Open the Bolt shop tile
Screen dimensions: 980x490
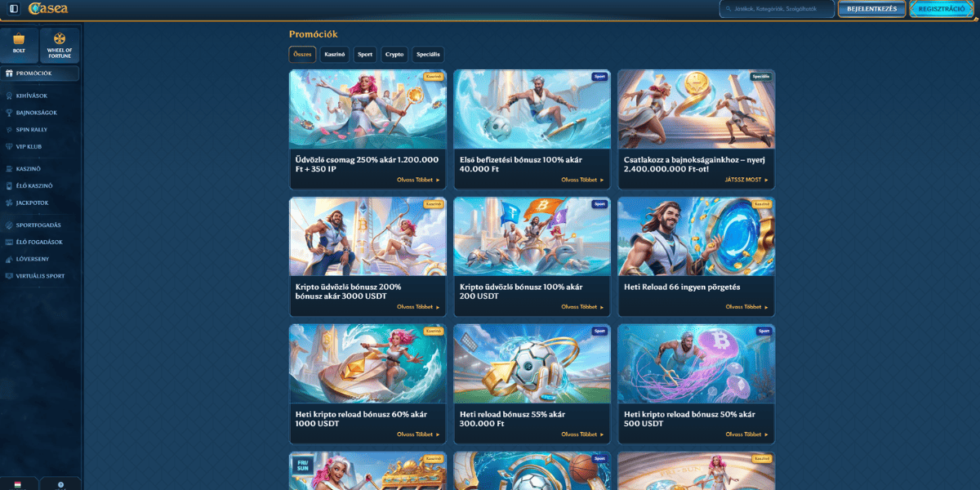[19, 44]
